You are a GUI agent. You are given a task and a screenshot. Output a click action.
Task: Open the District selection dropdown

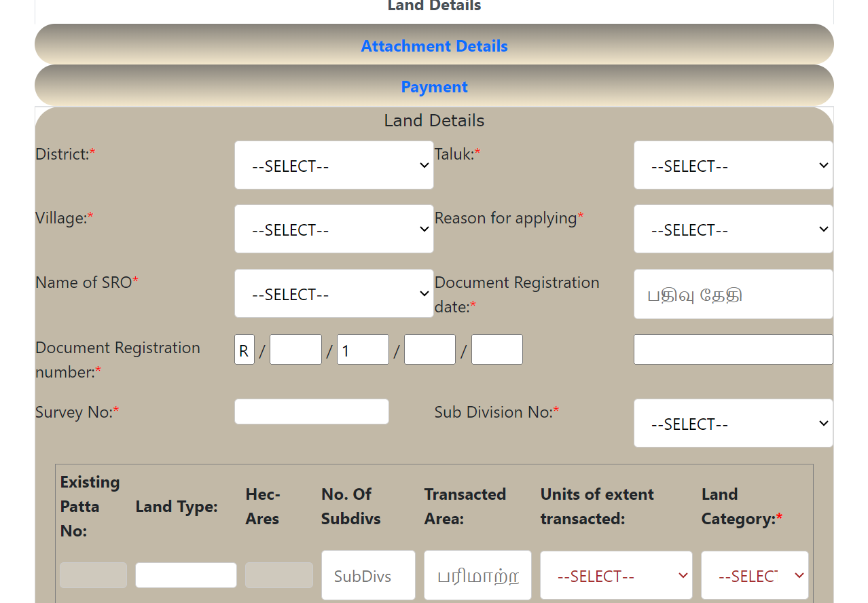333,165
